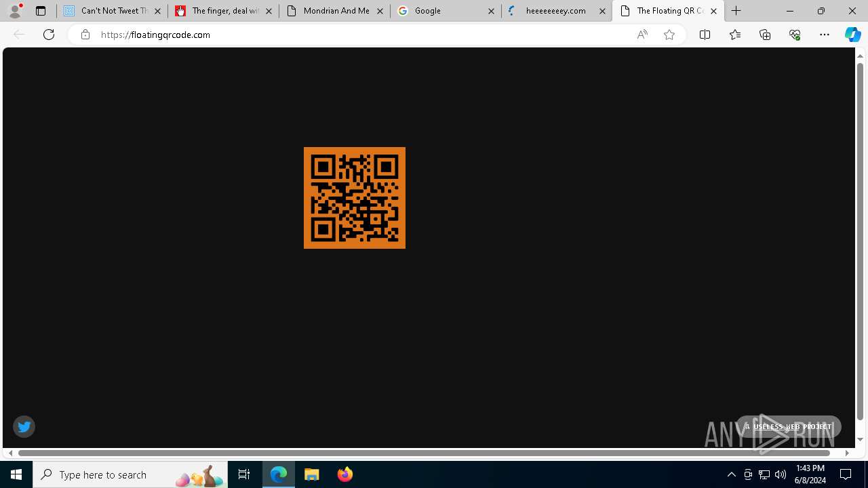The height and width of the screenshot is (488, 868).
Task: Open Task View on the taskbar
Action: pyautogui.click(x=244, y=474)
